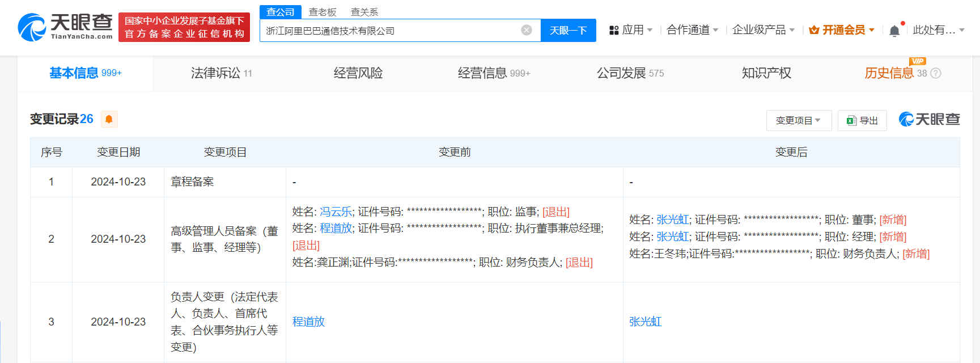Open notifications bell in top bar
Image resolution: width=980 pixels, height=363 pixels.
(894, 31)
